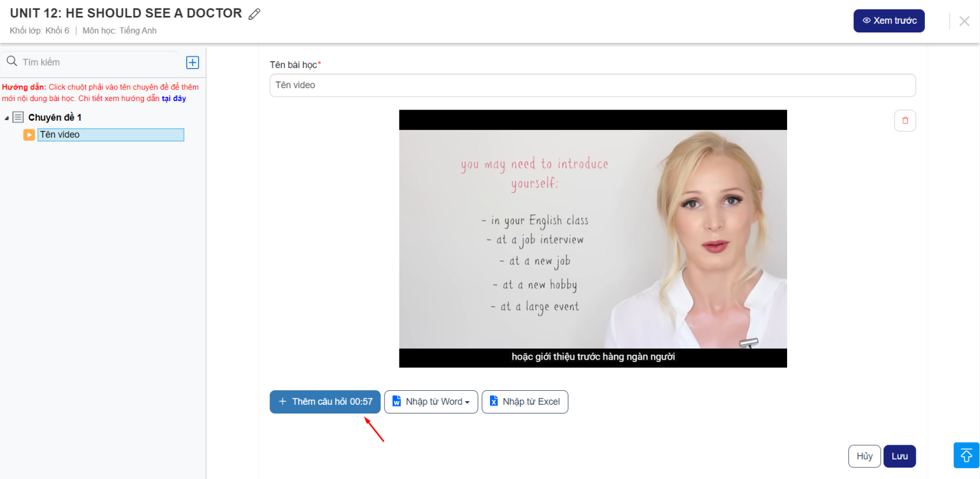Viewport: 980px width, 479px height.
Task: Click the blue scroll-to-top arrow icon
Action: tap(966, 456)
